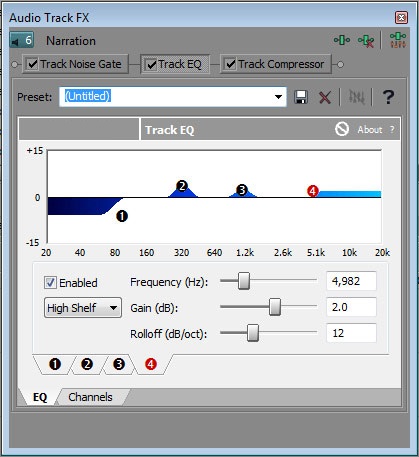Click the Frequency value field showing 4,982
The height and width of the screenshot is (457, 419).
[351, 281]
